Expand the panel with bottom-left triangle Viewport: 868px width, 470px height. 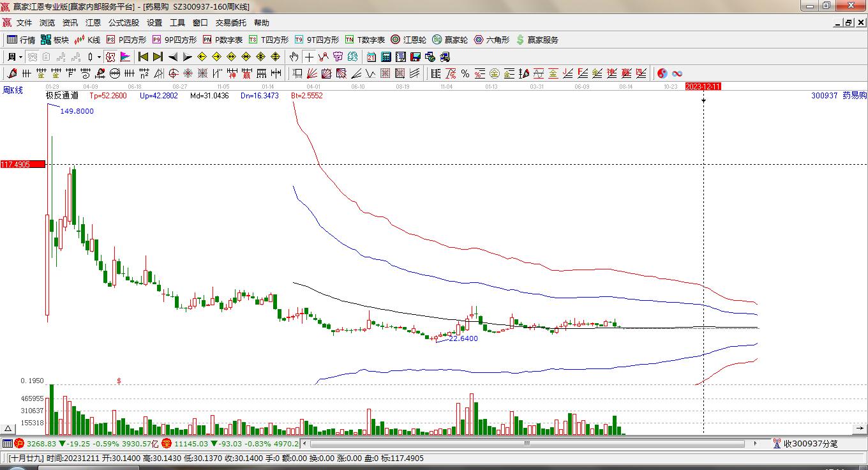pos(8,428)
